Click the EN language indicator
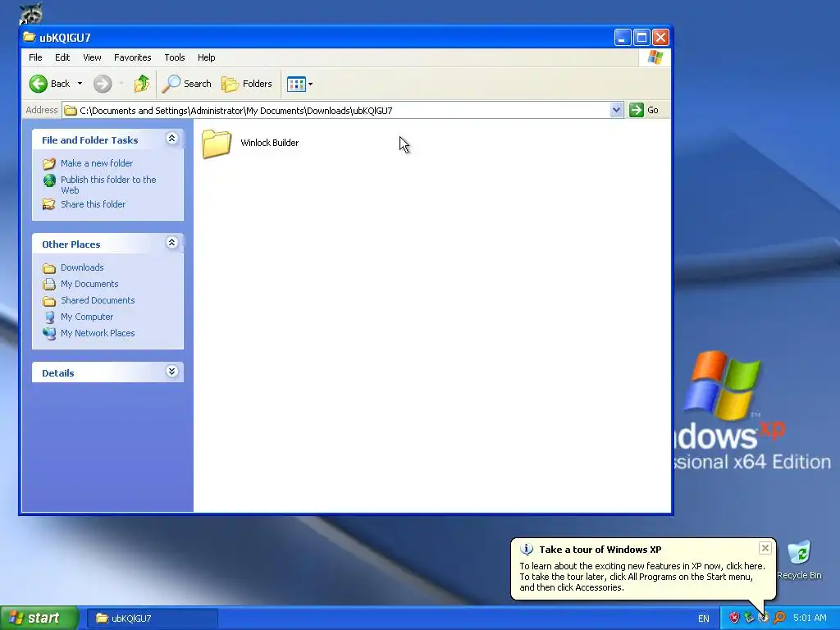Image resolution: width=840 pixels, height=630 pixels. [703, 619]
